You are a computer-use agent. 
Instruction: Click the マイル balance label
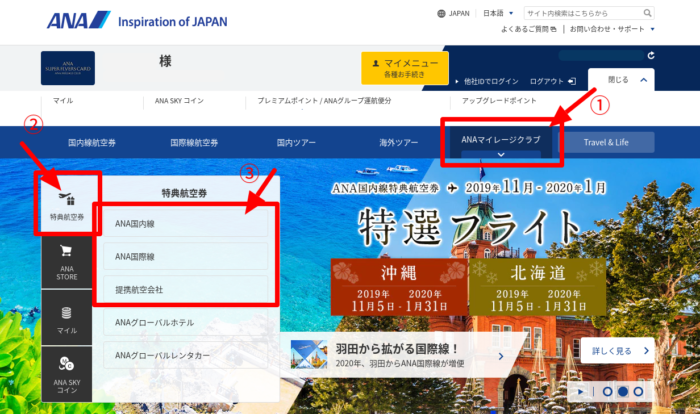click(63, 101)
